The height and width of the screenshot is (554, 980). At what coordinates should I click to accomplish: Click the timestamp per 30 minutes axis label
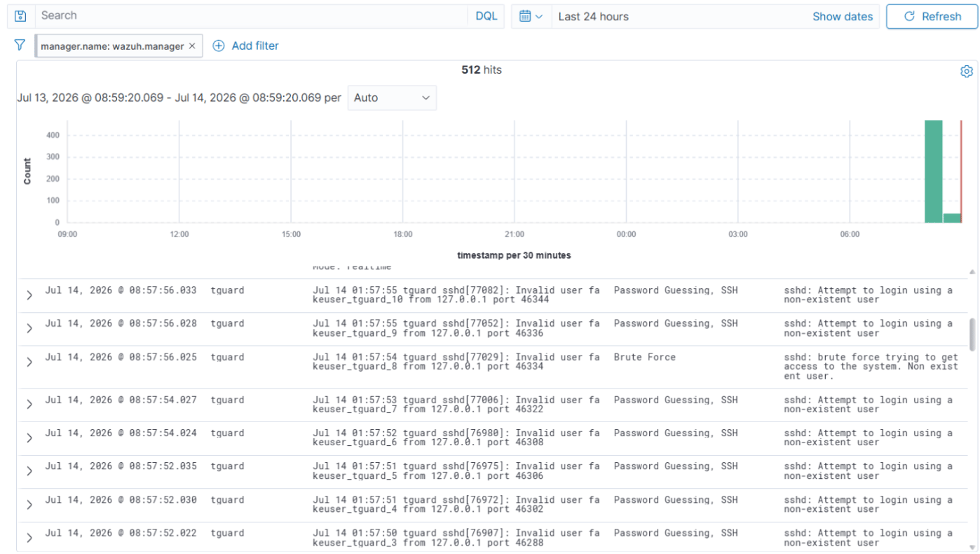(514, 255)
